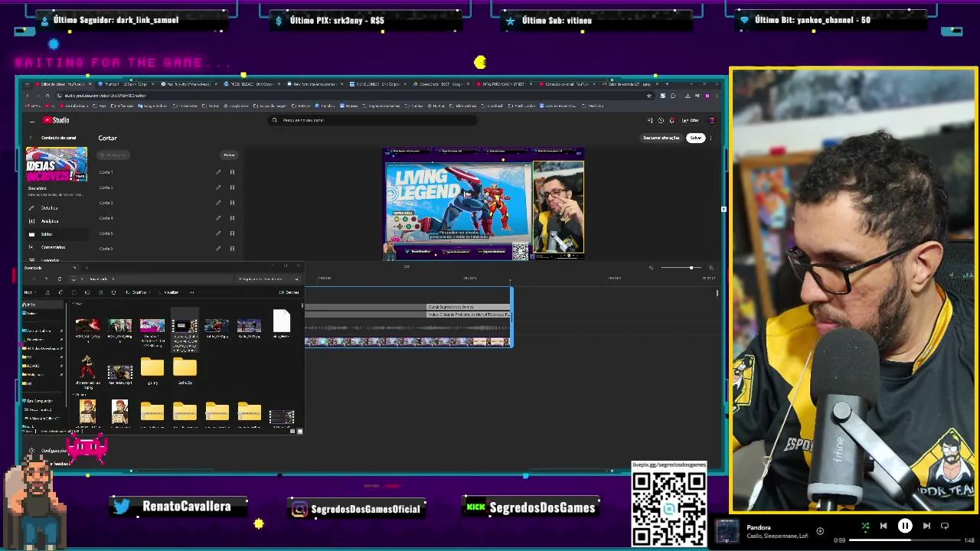The height and width of the screenshot is (551, 980).
Task: Open the Studio notifications bell icon
Action: pyautogui.click(x=671, y=120)
